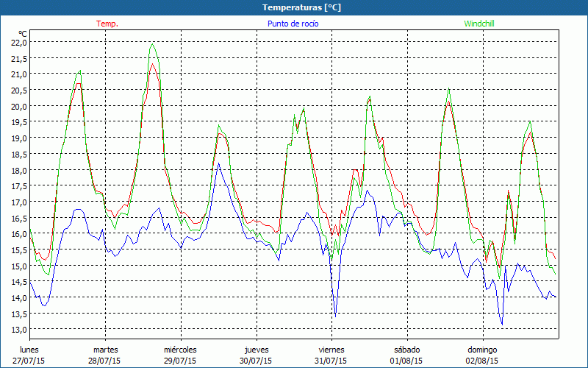Click the 16,5 value on the temperature axis
588x368 pixels.
(19, 218)
